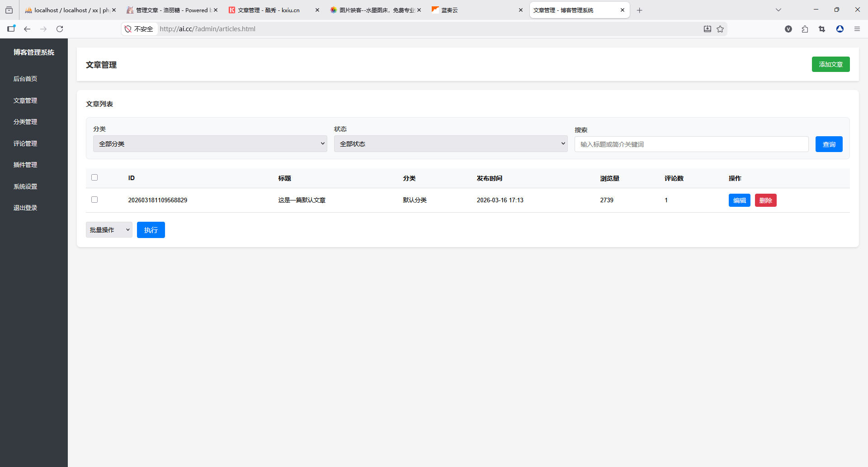This screenshot has height=467, width=868.
Task: Tick the select-all checkbox in table header
Action: (x=94, y=177)
